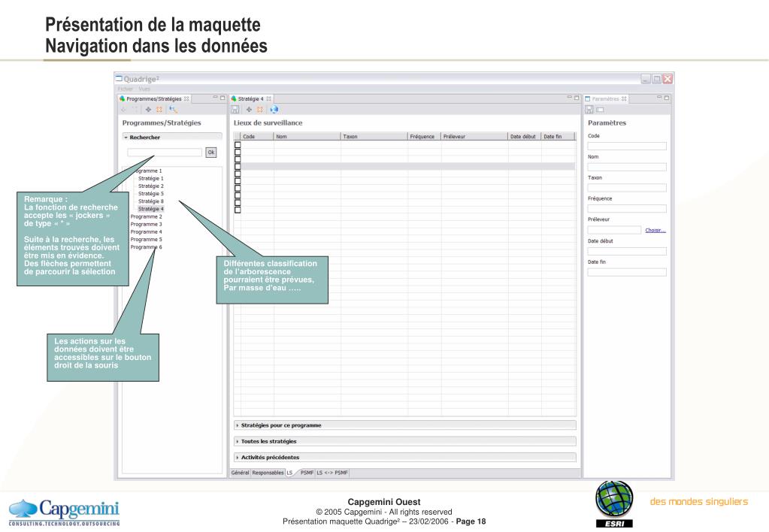This screenshot has height=532, width=769.
Task: Select Programme 5 in the tree
Action: pyautogui.click(x=146, y=240)
